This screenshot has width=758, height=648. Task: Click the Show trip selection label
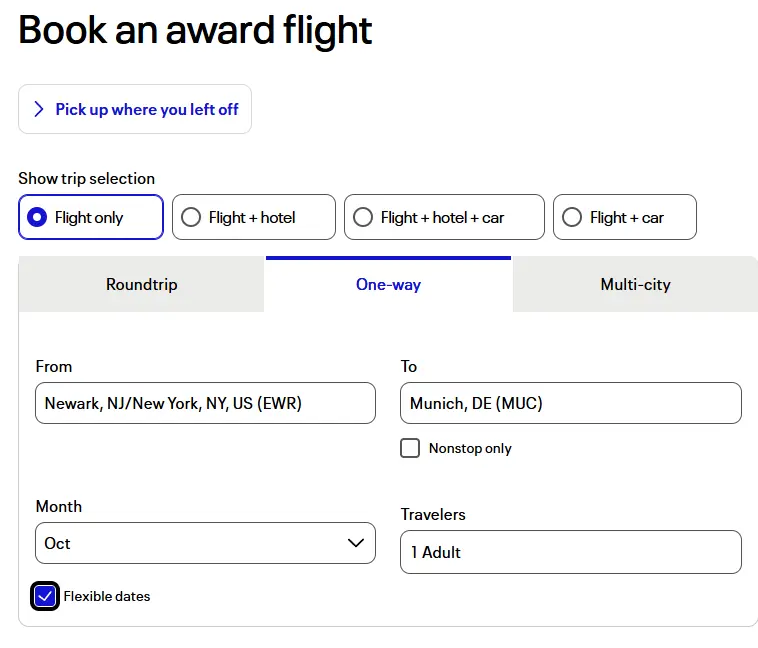(86, 178)
